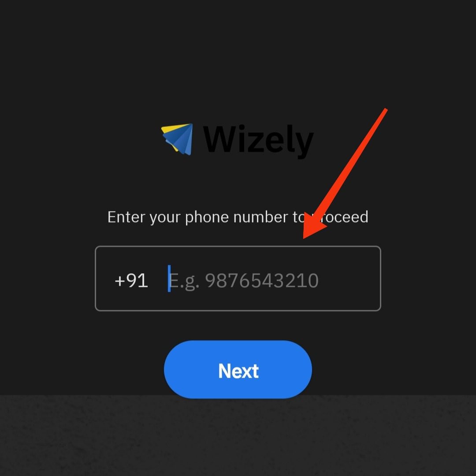Click the empty right side of phone field
The height and width of the screenshot is (476, 476).
[x=349, y=279]
